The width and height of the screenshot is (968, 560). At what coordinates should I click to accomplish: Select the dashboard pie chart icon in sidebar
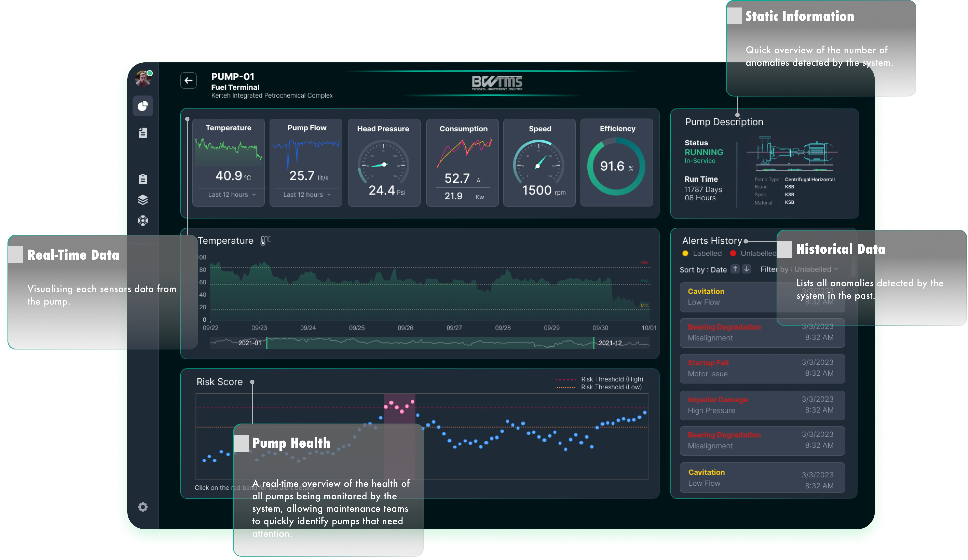click(x=143, y=106)
